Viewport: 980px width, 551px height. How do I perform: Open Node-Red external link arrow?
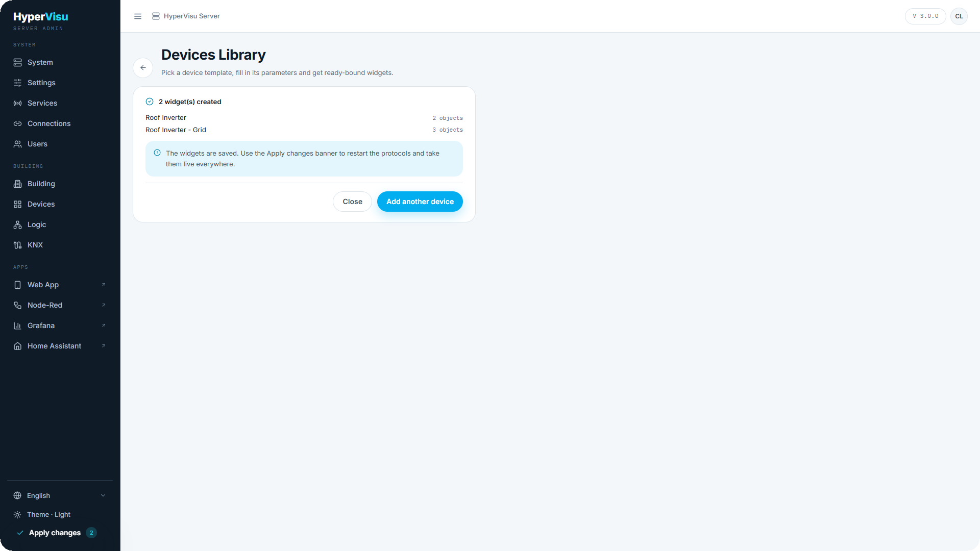coord(104,305)
